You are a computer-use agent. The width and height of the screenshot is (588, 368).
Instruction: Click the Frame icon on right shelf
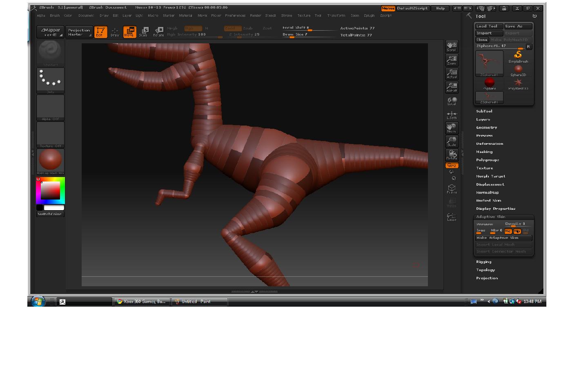tap(451, 189)
